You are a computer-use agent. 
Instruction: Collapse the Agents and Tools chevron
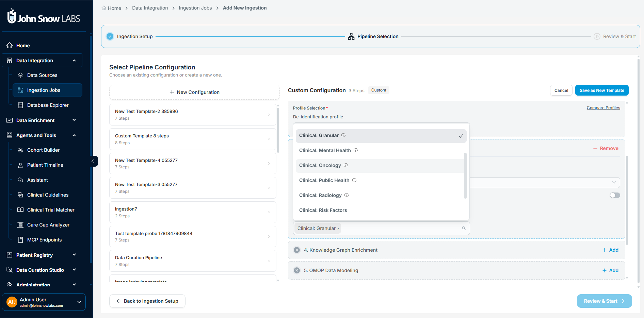pos(74,135)
